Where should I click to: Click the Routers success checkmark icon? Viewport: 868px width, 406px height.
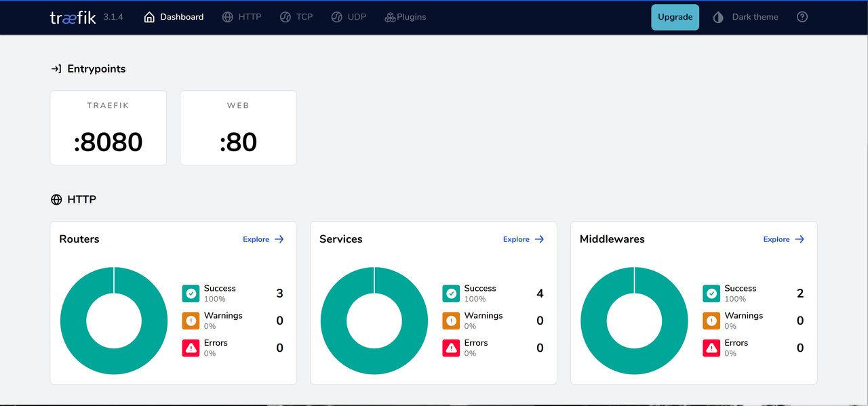tap(191, 293)
